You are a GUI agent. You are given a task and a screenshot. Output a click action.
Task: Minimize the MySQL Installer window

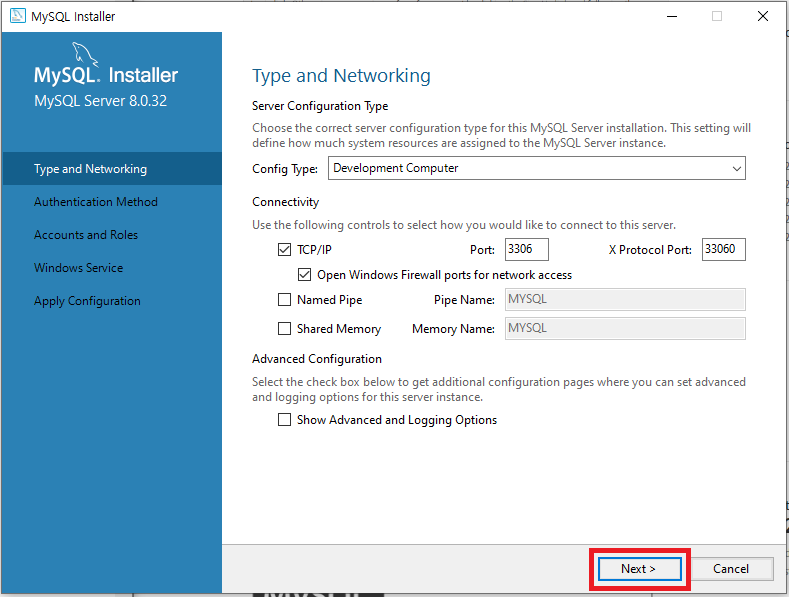pyautogui.click(x=672, y=16)
